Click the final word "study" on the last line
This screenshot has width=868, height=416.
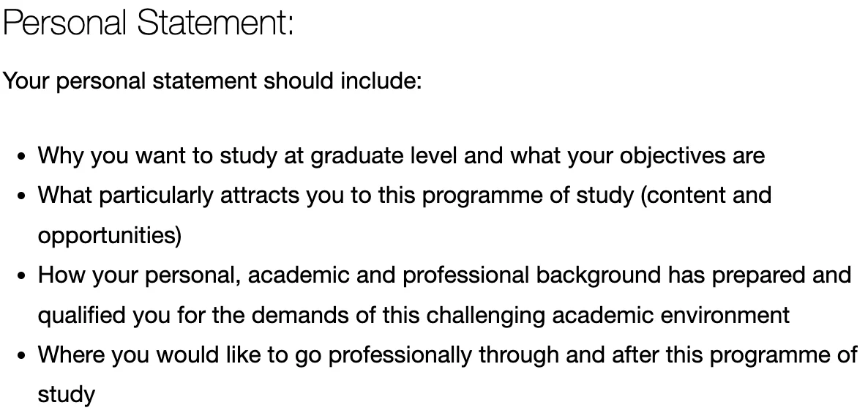pos(67,395)
